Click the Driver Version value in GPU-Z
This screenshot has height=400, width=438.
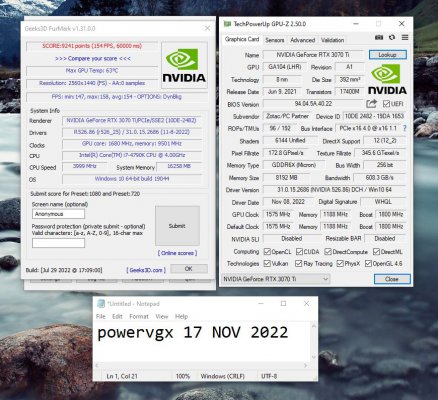[x=334, y=190]
